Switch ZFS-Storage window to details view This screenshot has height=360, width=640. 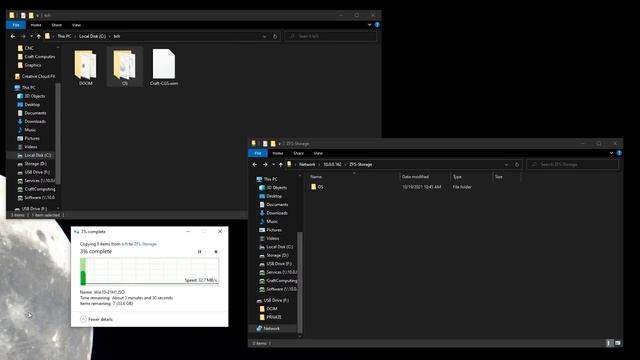coord(609,343)
